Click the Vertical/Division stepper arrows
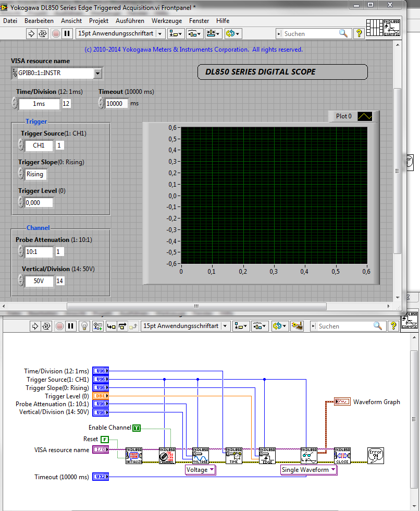Viewport: 420px width, 511px height. [21, 281]
